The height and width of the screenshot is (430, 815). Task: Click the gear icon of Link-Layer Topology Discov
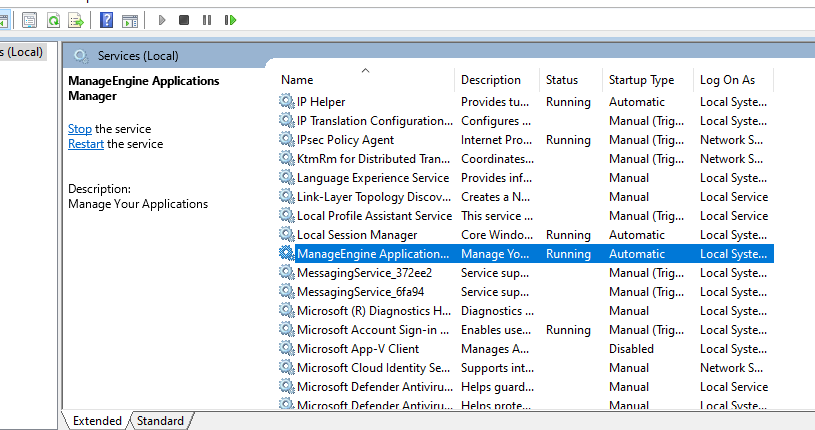tap(286, 196)
